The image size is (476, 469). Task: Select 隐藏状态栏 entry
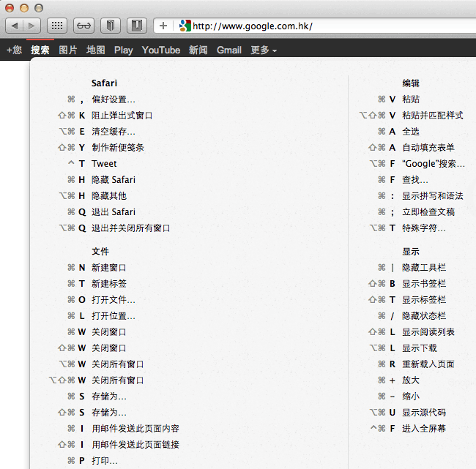[x=424, y=316]
